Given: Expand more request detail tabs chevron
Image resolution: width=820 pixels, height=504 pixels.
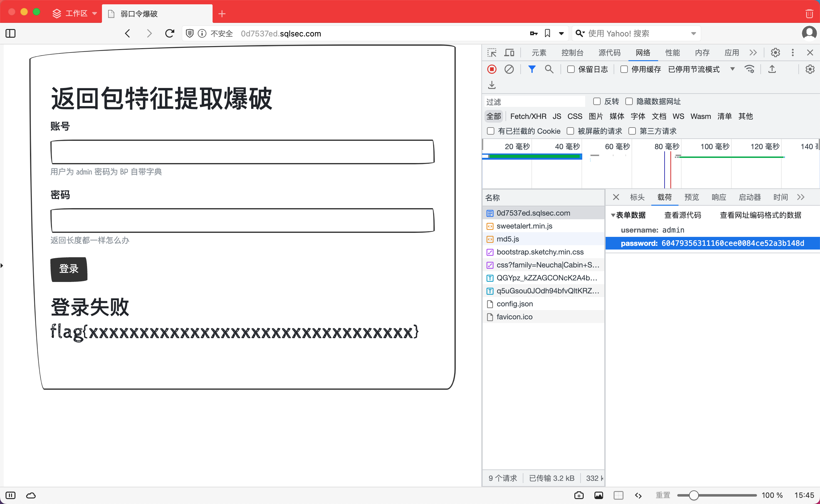Looking at the screenshot, I should point(801,197).
